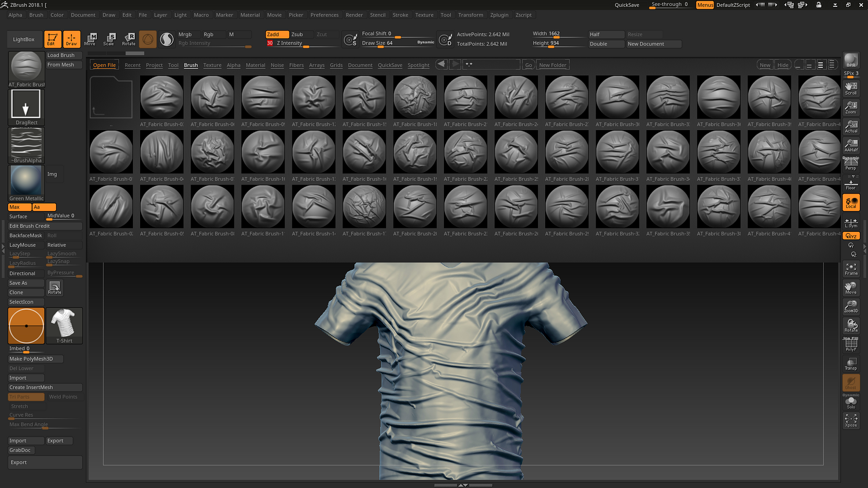Open the Preferences menu
The width and height of the screenshot is (868, 488).
(325, 15)
